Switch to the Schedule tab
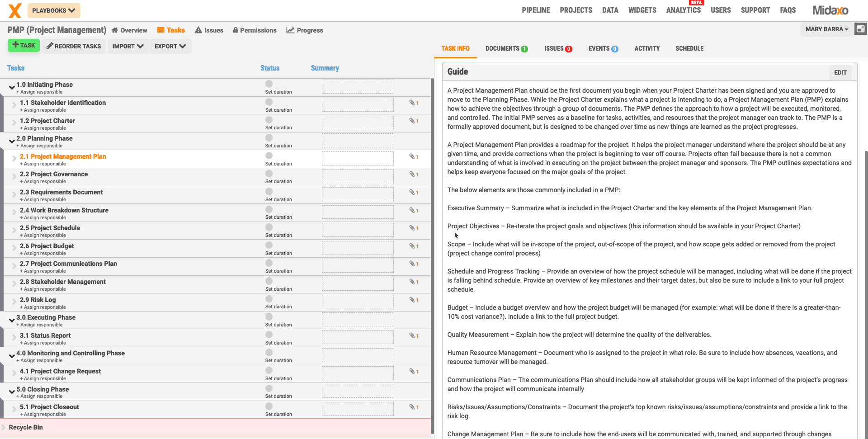 (689, 48)
